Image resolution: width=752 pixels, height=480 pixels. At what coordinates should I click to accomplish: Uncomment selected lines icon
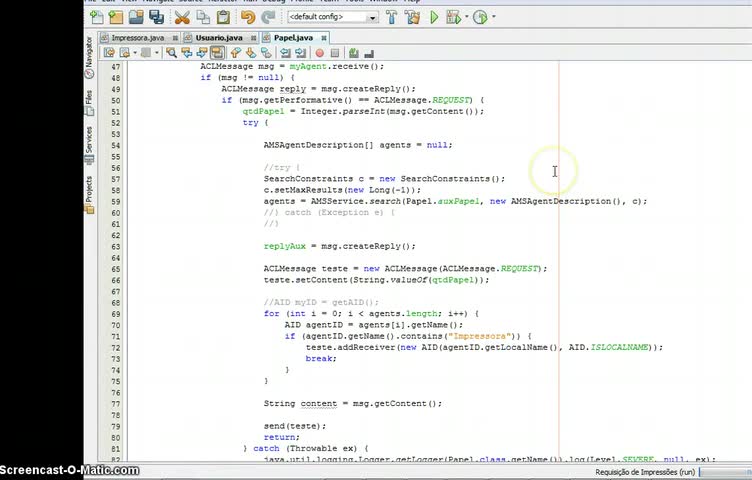[x=369, y=53]
